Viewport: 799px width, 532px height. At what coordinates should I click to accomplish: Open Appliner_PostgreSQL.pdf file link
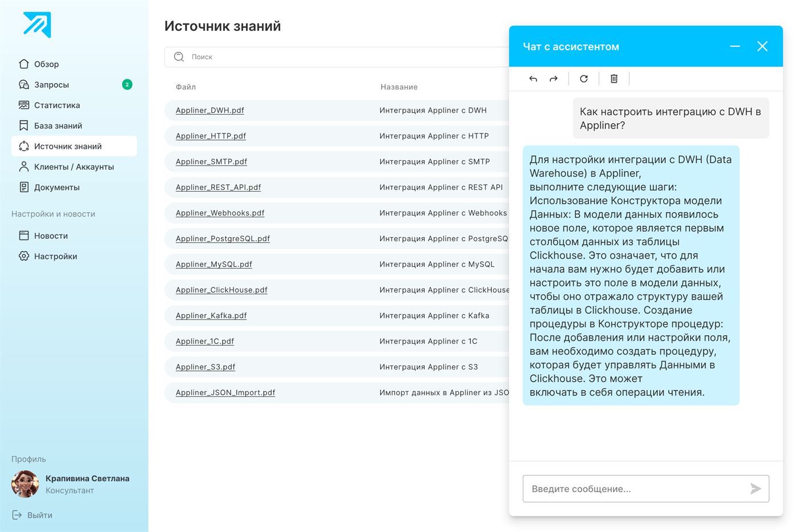[223, 238]
